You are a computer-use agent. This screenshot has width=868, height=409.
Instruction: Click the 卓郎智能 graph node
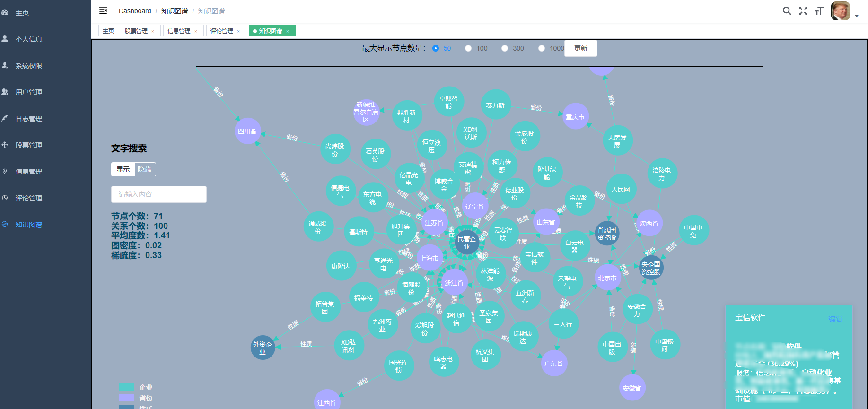pos(448,102)
